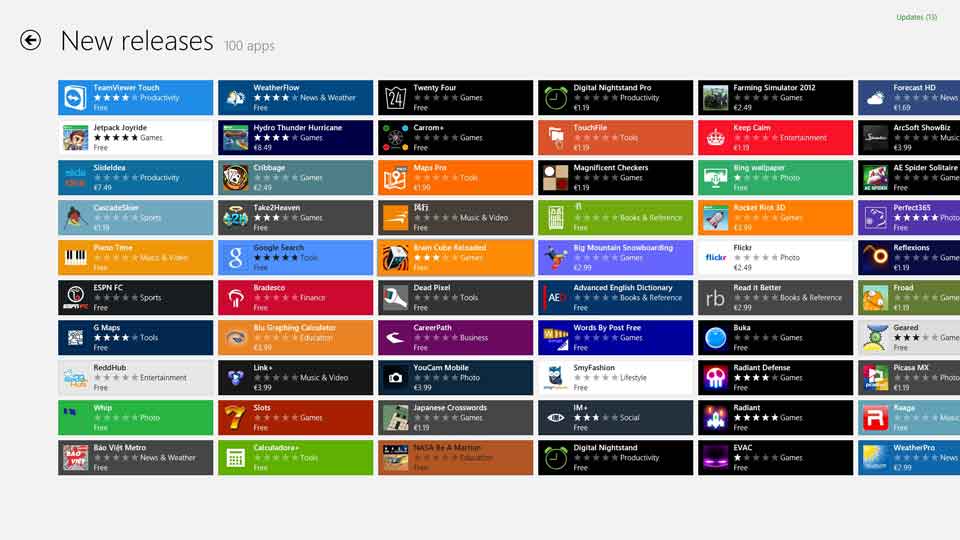Open the Reflexions game icon
Screen dimensions: 960x540
point(876,258)
